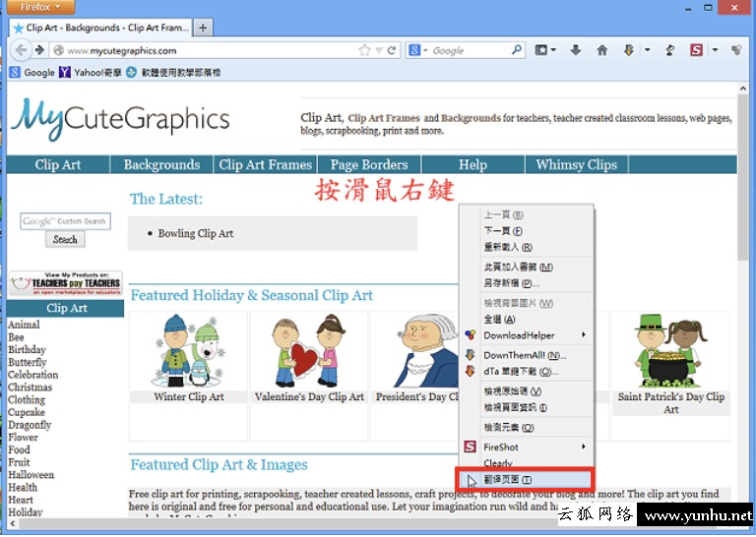Click the MyCuteGraphics logo
The image size is (756, 537).
tap(120, 119)
